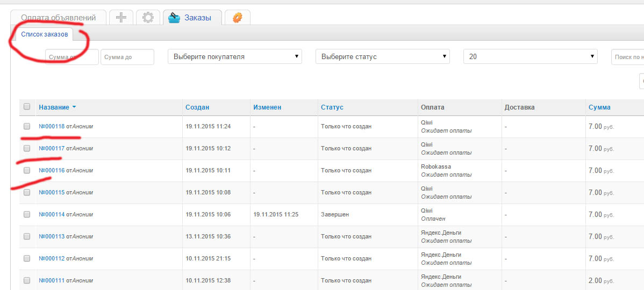Click the basket icon on Заказы tab
The height and width of the screenshot is (290, 644).
(x=176, y=18)
